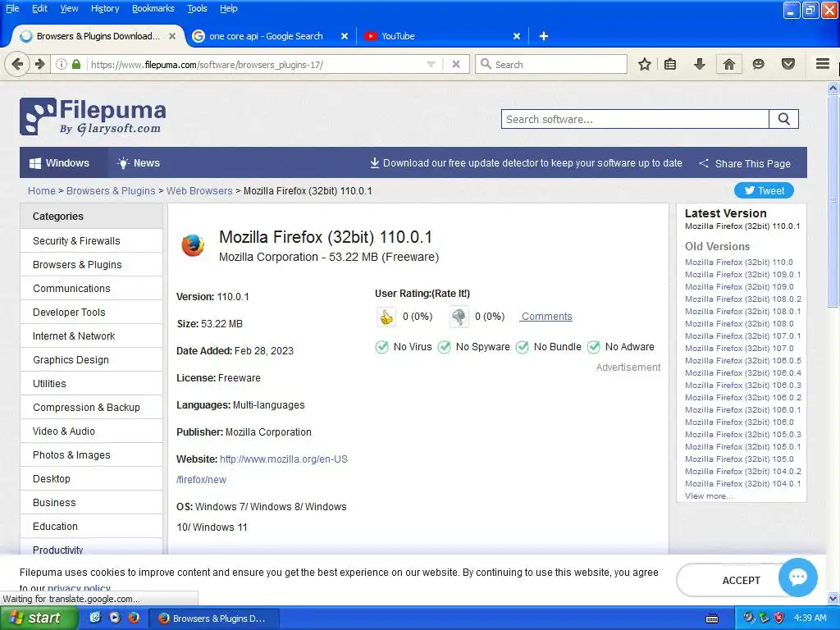Screen dimensions: 840x630
Task: Select the Developer Tools category
Action: click(x=92, y=312)
